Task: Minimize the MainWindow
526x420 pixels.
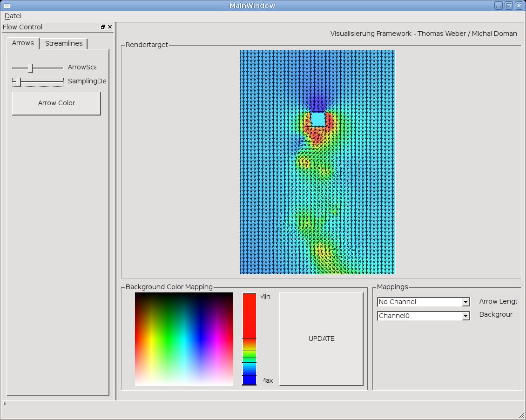Action: click(x=499, y=6)
